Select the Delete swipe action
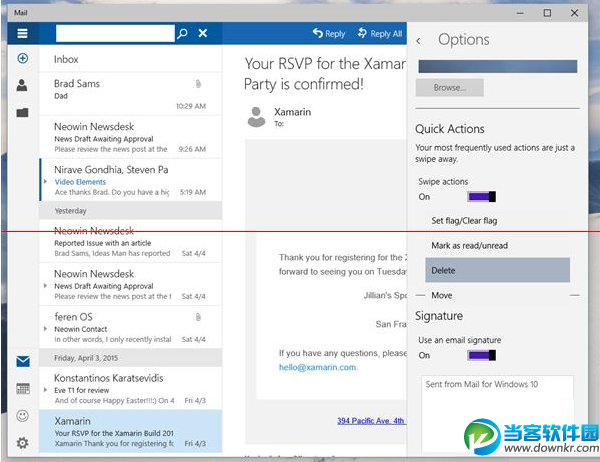Viewport: 600px width, 462px height. 497,270
